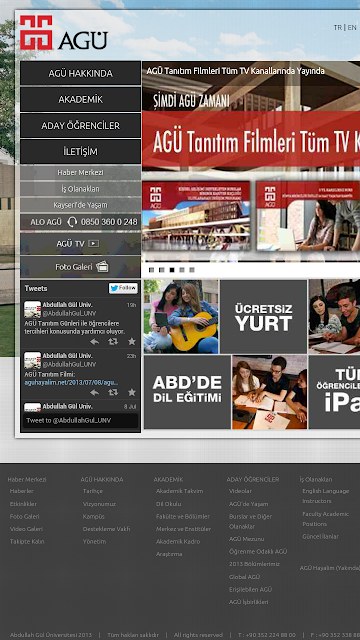
Task: Click the AGÜ logo in the header
Action: click(64, 33)
